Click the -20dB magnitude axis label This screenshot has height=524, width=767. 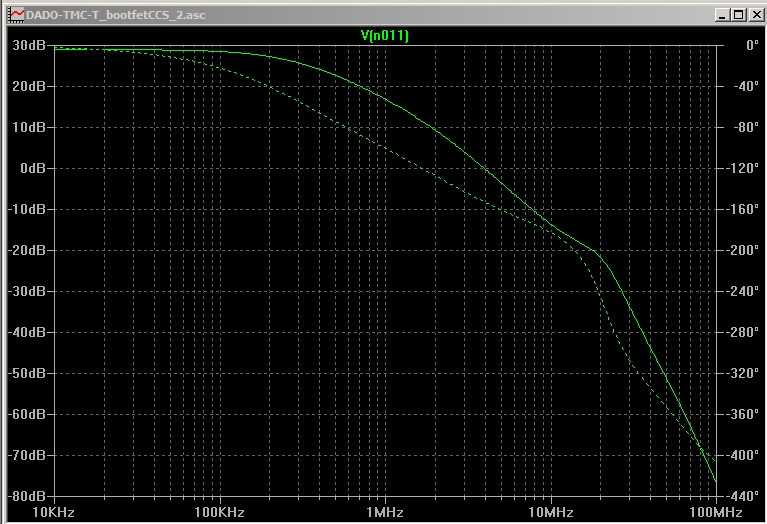click(x=27, y=251)
